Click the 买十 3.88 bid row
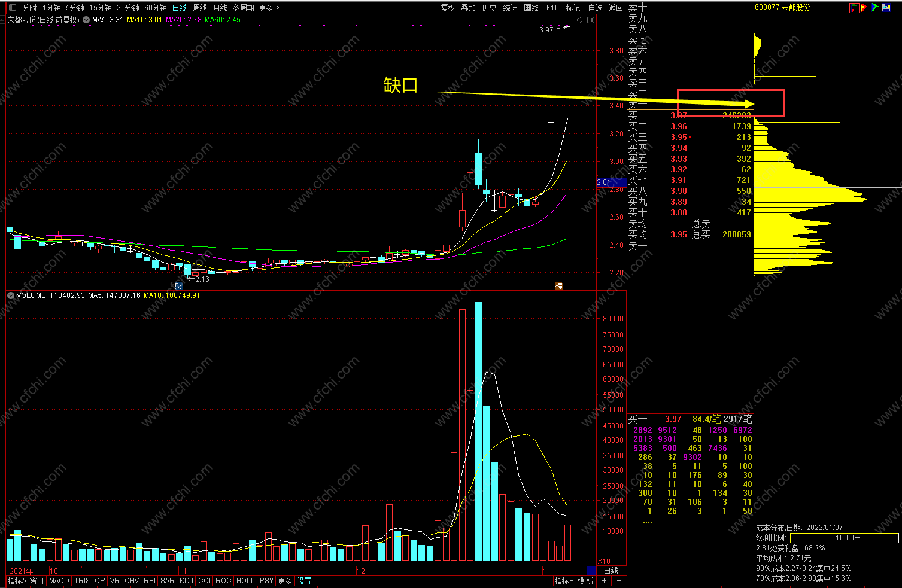 click(x=690, y=212)
